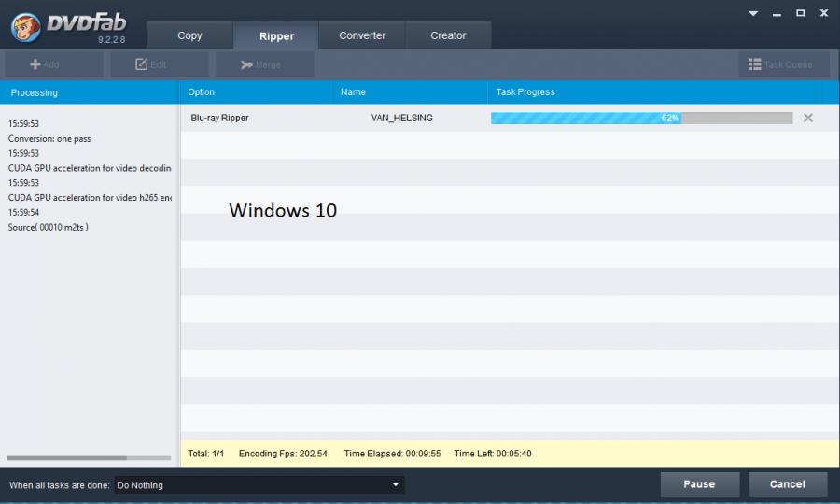
Task: Click the 'Total: 1/1' status text
Action: tap(205, 454)
